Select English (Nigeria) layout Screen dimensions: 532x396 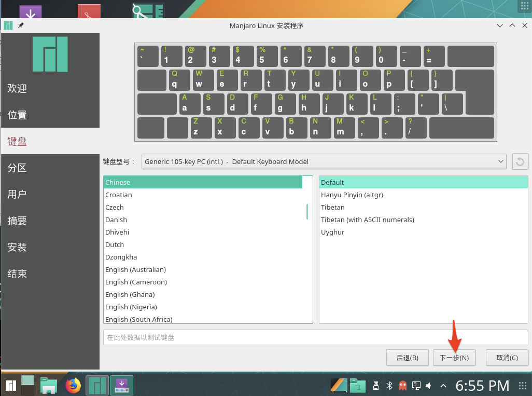203,307
